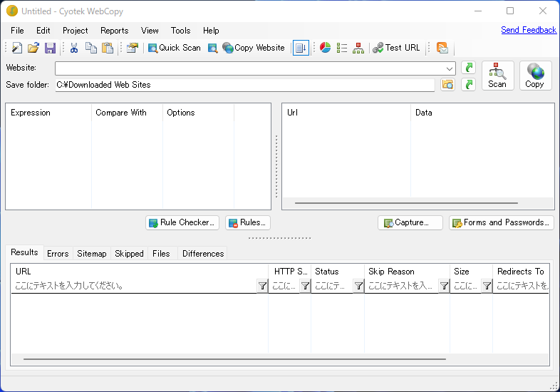Open the URL column filter funnel
The height and width of the screenshot is (392, 560).
(262, 286)
